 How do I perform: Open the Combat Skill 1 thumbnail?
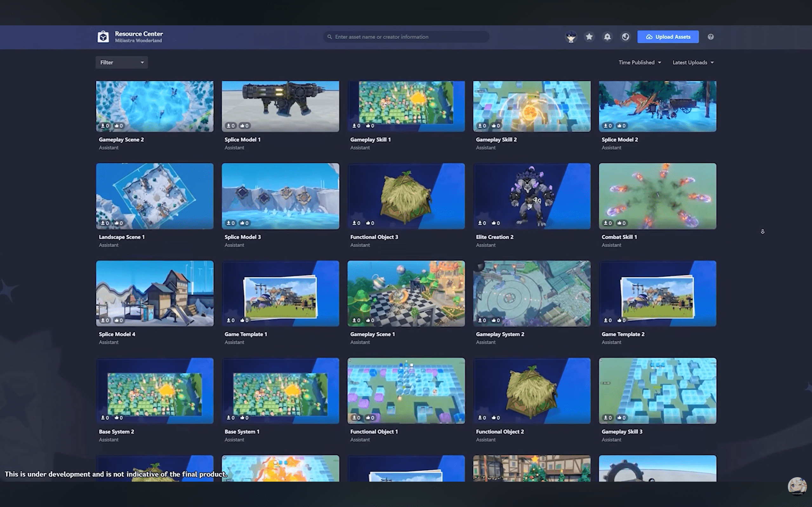point(658,196)
